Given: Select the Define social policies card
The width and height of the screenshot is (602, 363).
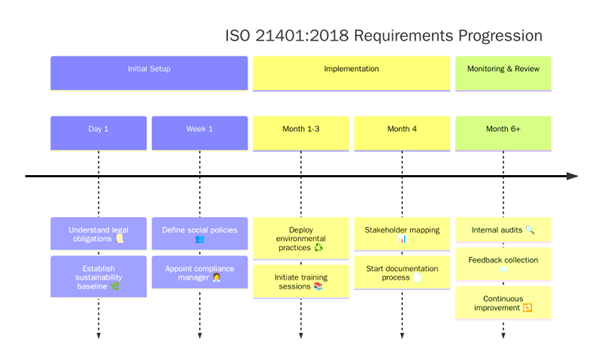Looking at the screenshot, I should [200, 234].
